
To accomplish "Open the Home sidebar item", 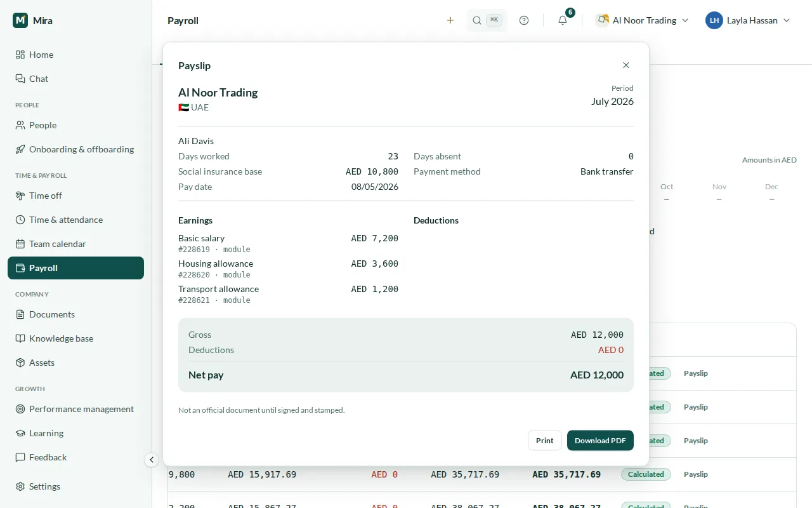I will 75,55.
